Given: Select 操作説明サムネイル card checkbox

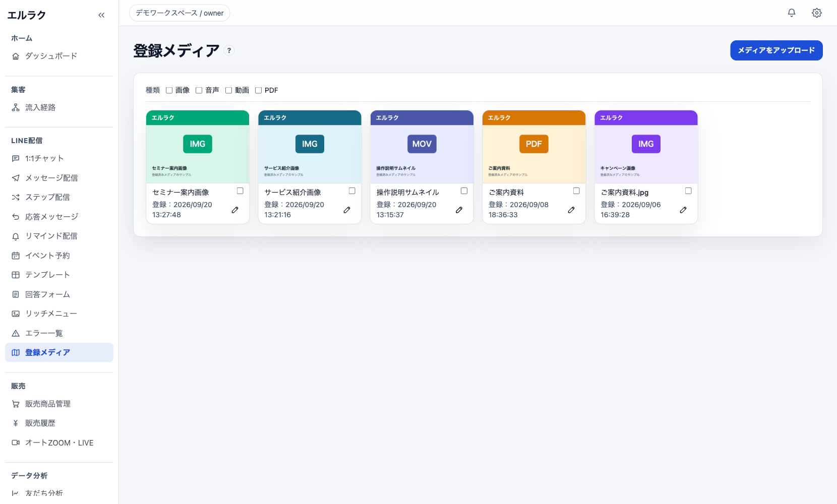Looking at the screenshot, I should [464, 191].
